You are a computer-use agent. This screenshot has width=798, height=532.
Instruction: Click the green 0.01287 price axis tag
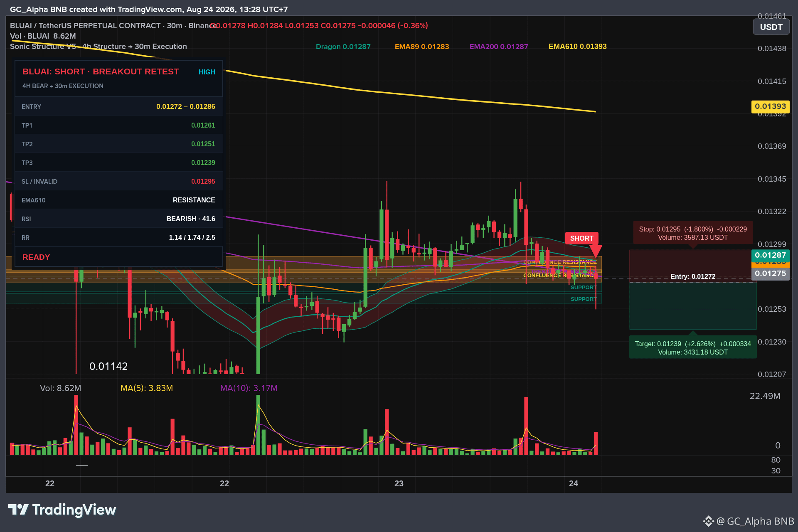point(771,255)
